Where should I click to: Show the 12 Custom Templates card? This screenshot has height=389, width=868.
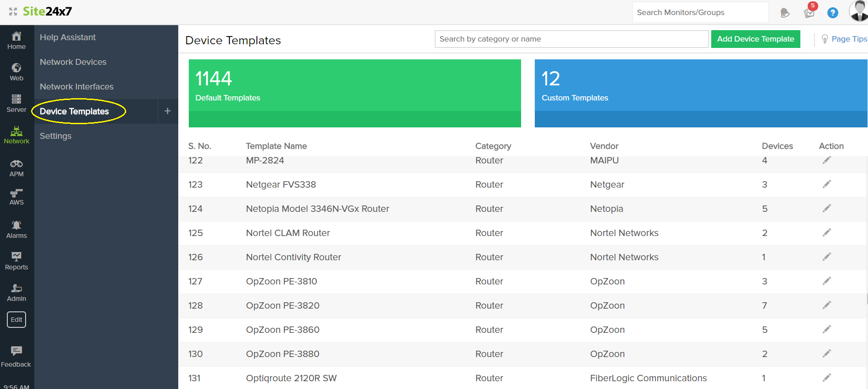(x=701, y=93)
